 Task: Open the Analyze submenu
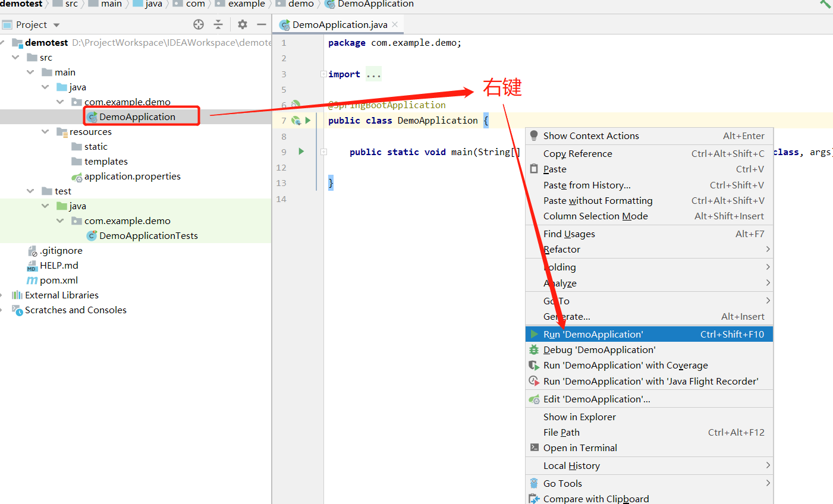point(649,283)
